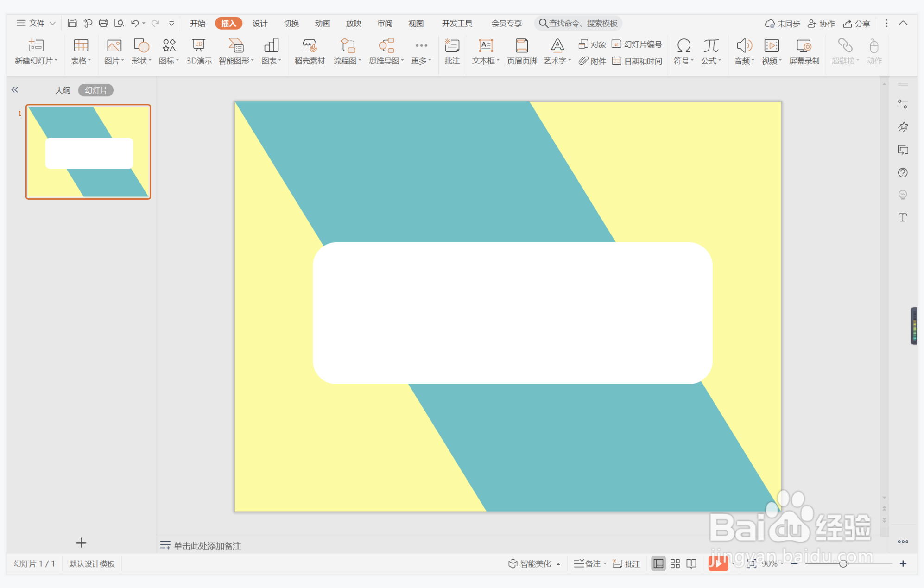The height and width of the screenshot is (588, 924).
Task: Switch to Normal view in status bar
Action: pyautogui.click(x=658, y=563)
